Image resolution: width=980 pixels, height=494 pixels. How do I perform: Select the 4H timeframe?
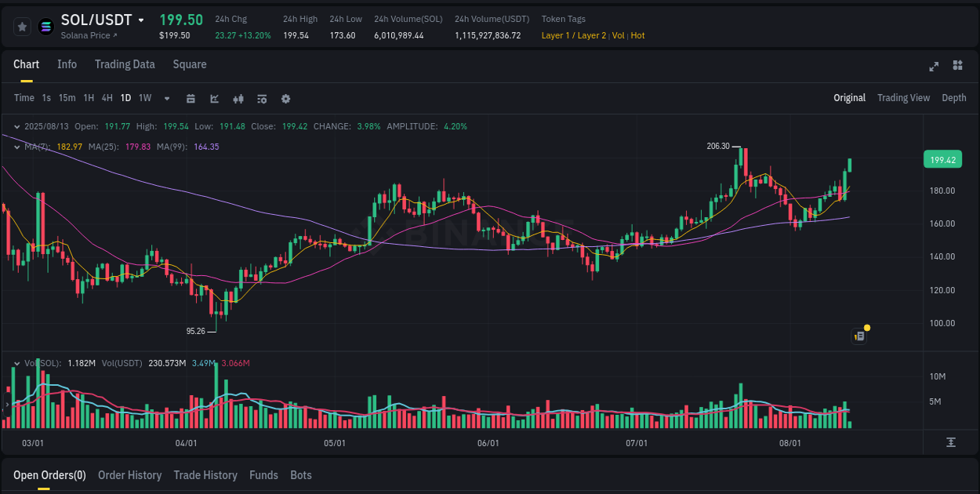(x=107, y=98)
